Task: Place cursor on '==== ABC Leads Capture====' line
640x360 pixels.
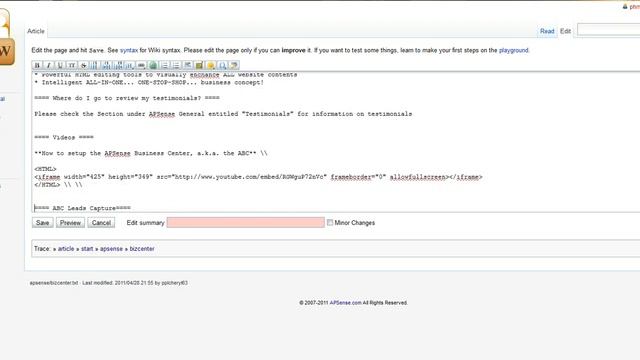Action: tap(82, 208)
